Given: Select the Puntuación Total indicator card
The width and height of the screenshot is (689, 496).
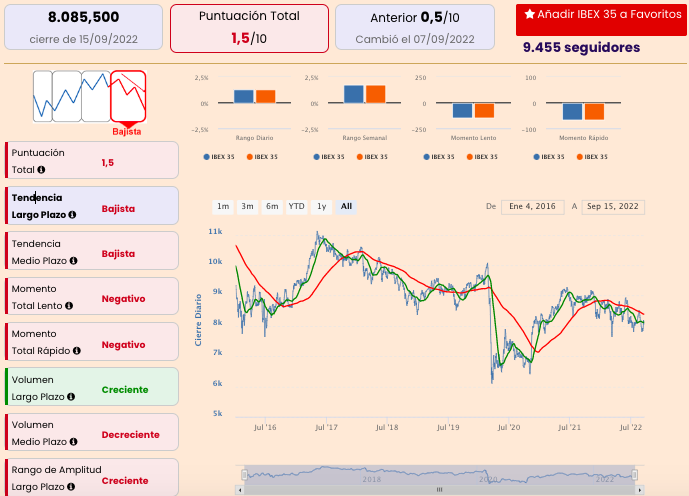Looking at the screenshot, I should coord(92,160).
